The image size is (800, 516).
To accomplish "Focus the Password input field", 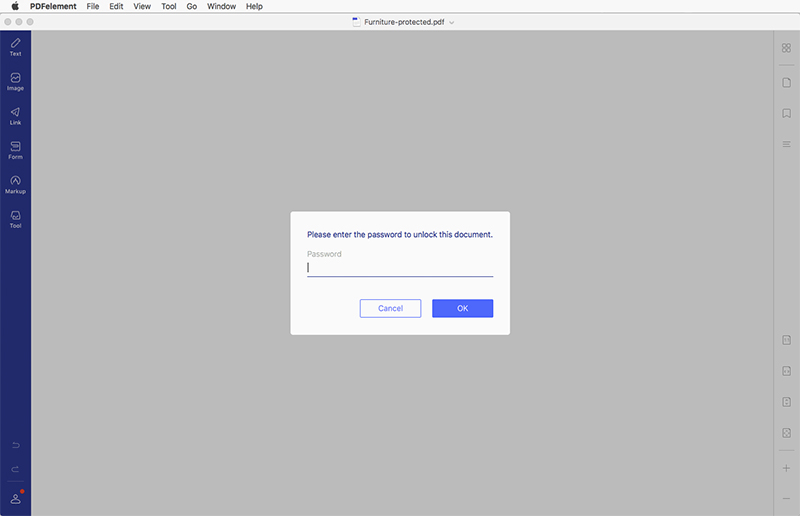I will 400,268.
